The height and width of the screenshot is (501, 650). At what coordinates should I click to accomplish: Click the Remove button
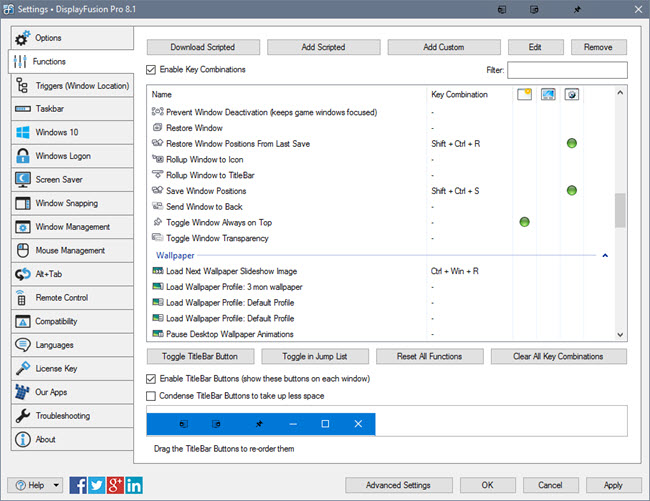pos(599,47)
